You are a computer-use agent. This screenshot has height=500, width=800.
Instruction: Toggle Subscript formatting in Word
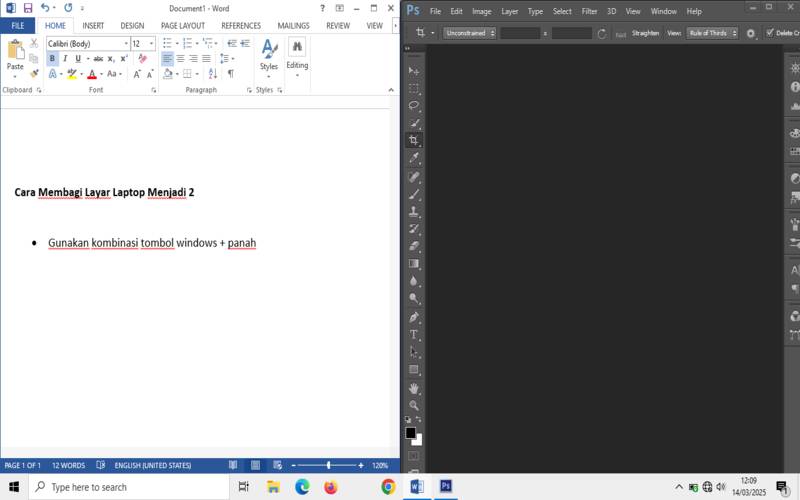[111, 59]
